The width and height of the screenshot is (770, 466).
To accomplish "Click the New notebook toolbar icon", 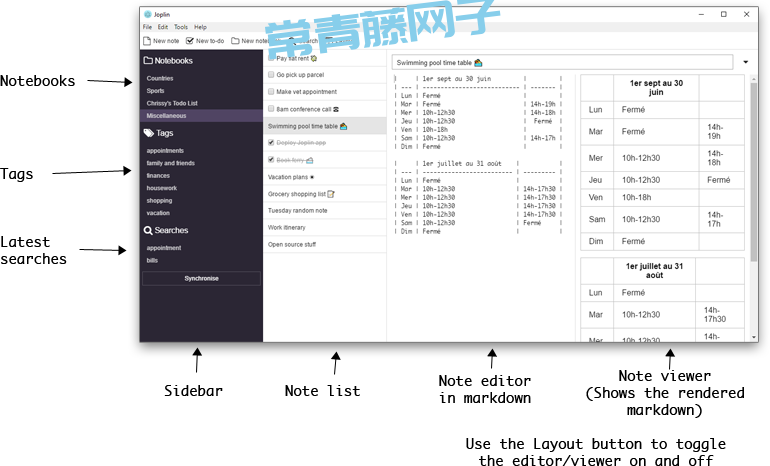I will click(234, 41).
